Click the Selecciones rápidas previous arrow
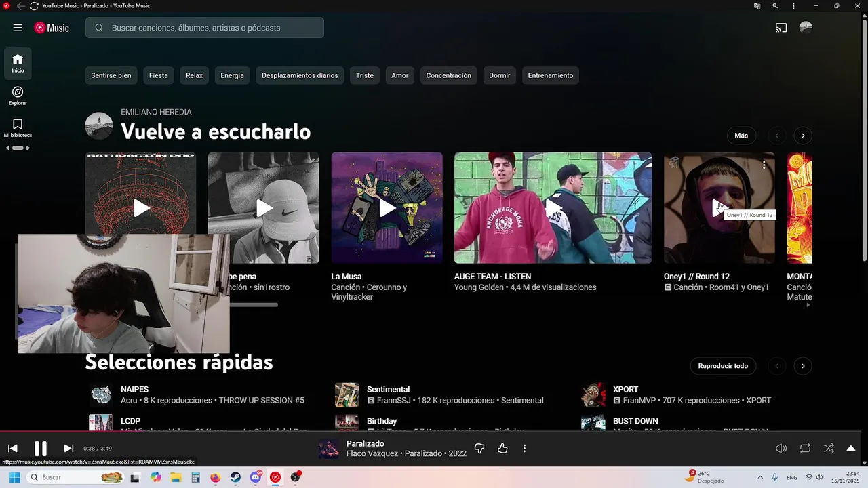Image resolution: width=868 pixels, height=488 pixels. 777,366
